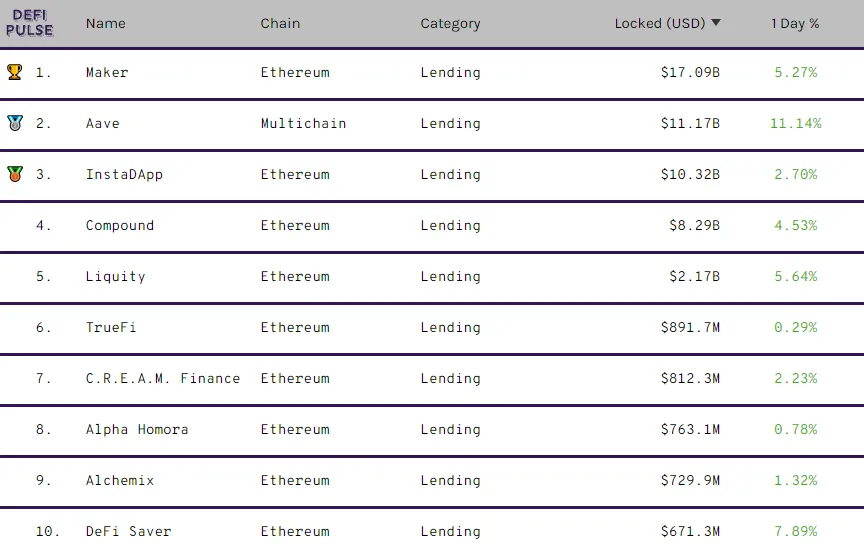Viewport: 864px width, 554px height.
Task: Select Alchemix in the list
Action: [x=120, y=481]
